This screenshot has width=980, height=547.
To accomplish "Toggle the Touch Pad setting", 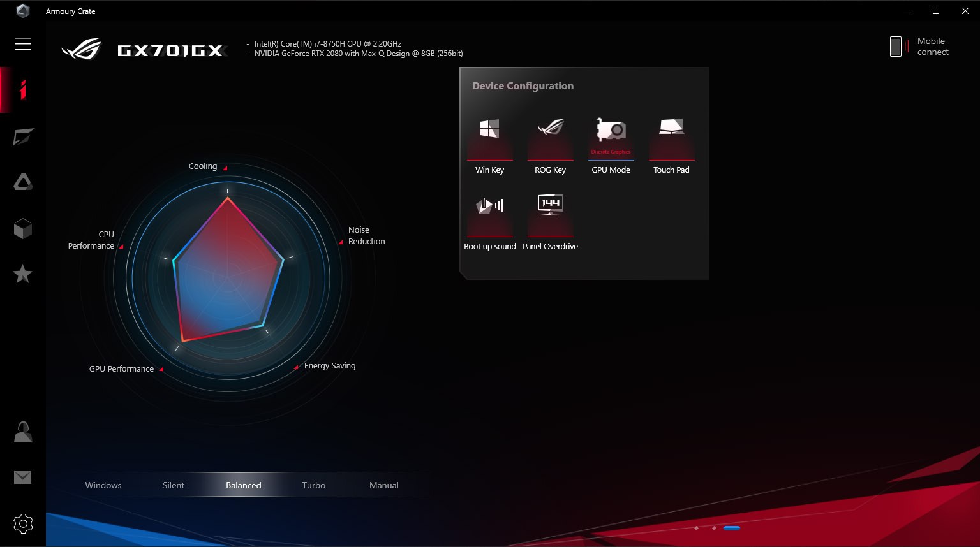I will click(x=671, y=145).
